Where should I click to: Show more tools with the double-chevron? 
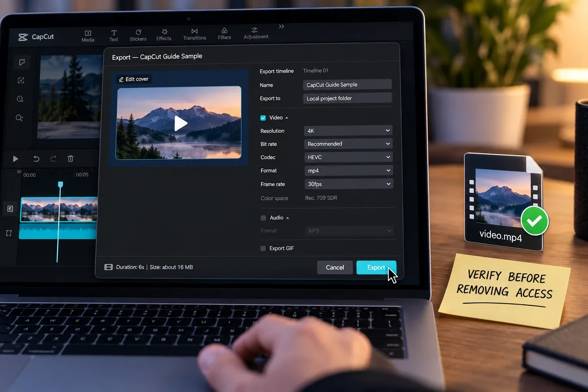[x=281, y=26]
